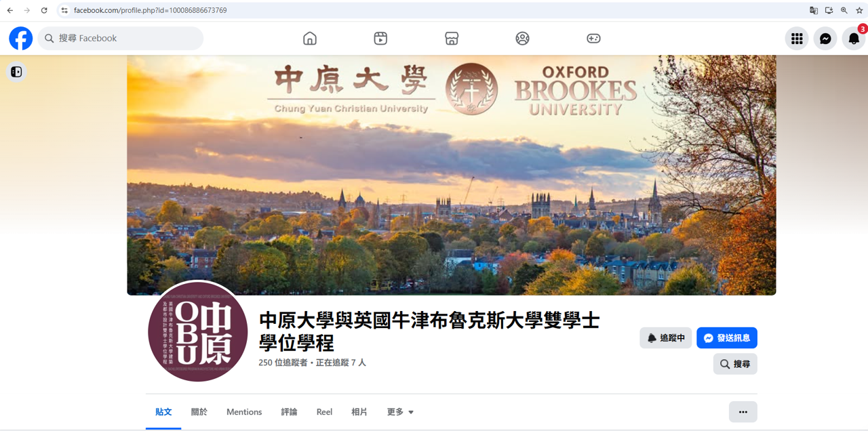
Task: Open the three-dot profile options menu
Action: (743, 412)
